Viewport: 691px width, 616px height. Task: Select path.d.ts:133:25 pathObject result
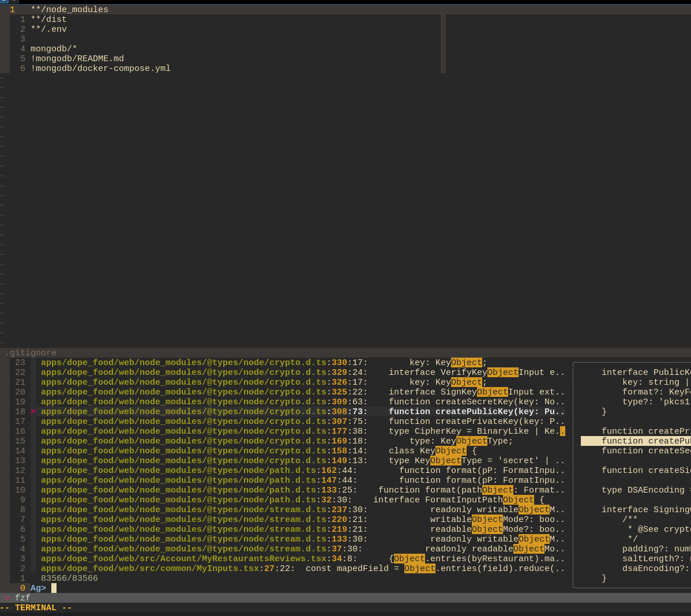pyautogui.click(x=303, y=490)
